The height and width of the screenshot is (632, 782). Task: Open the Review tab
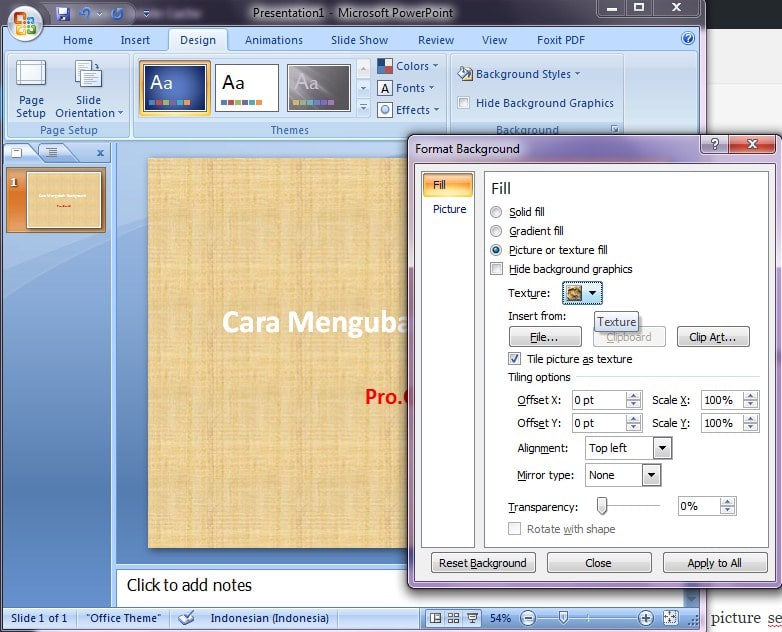(436, 40)
